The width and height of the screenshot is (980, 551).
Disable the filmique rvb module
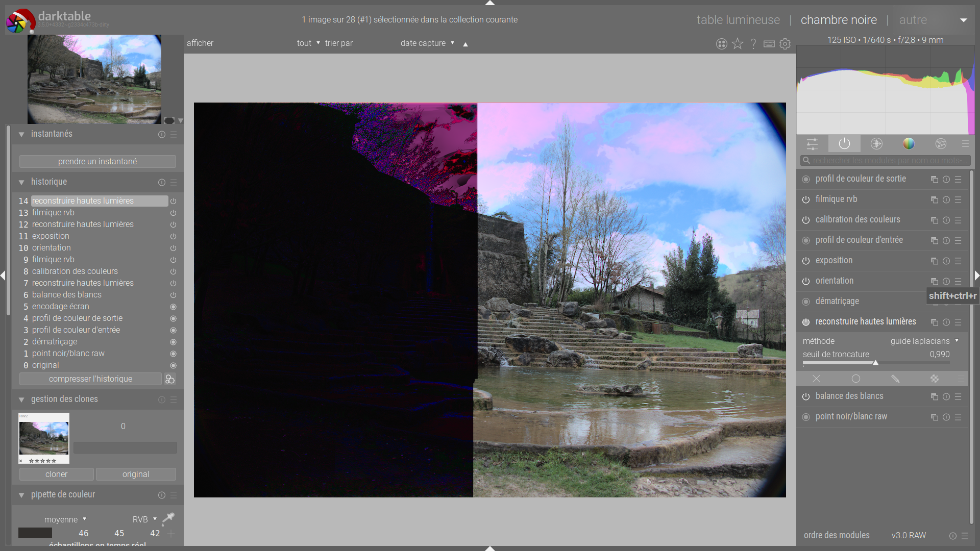click(x=806, y=200)
